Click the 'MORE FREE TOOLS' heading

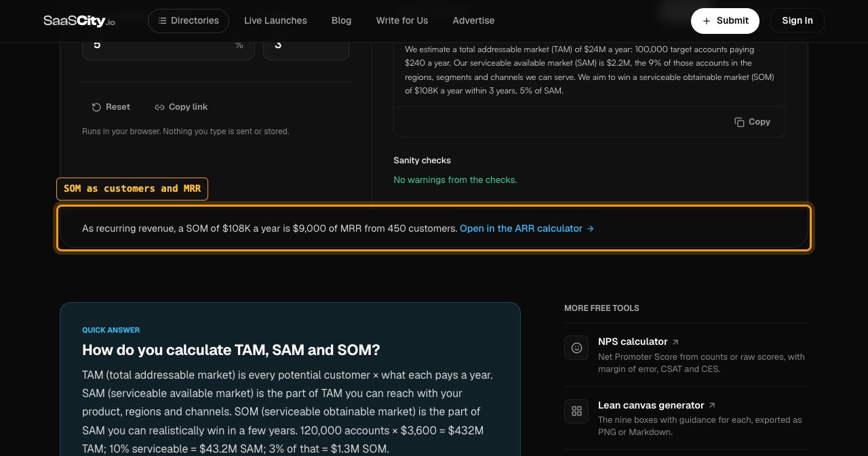pyautogui.click(x=601, y=308)
